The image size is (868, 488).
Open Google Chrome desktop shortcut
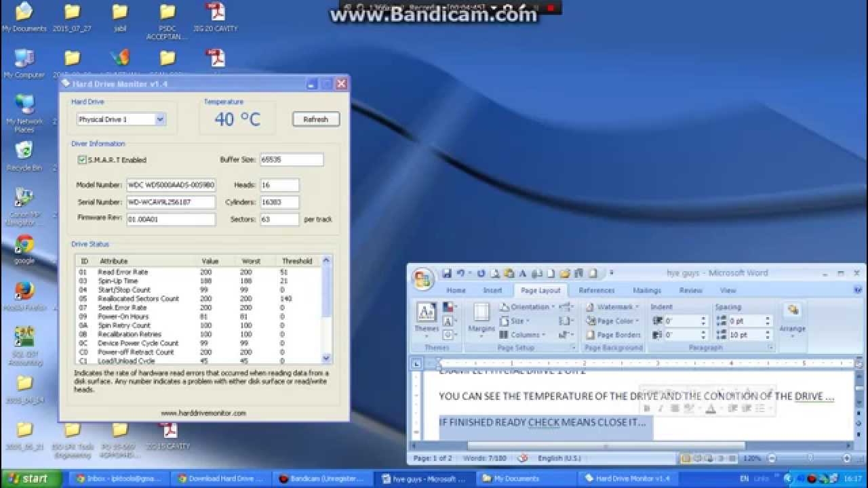click(24, 249)
